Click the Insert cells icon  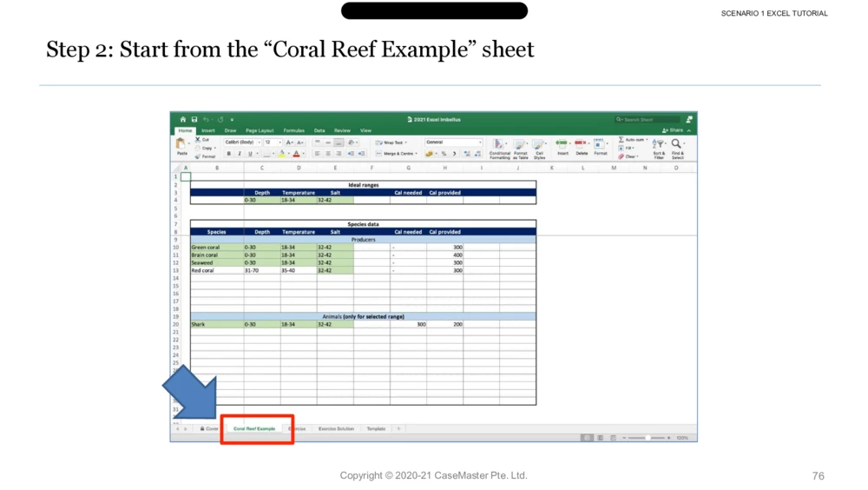[x=562, y=145]
